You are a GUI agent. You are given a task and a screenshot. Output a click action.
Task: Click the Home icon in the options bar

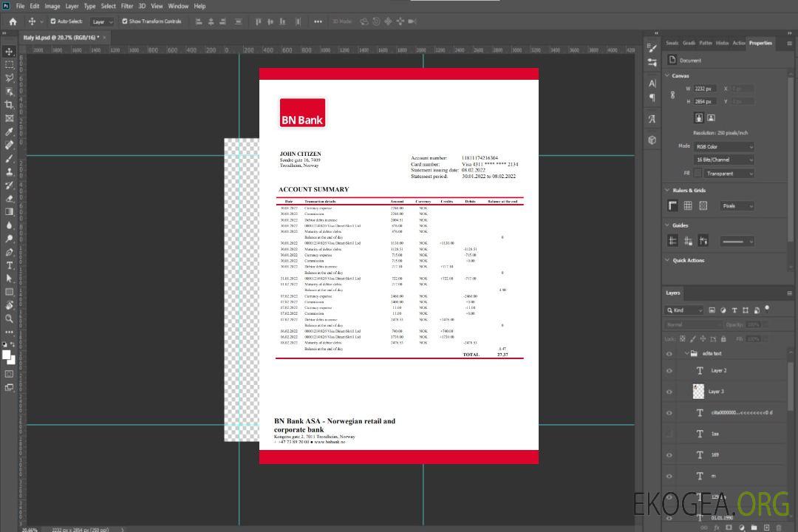(13, 21)
